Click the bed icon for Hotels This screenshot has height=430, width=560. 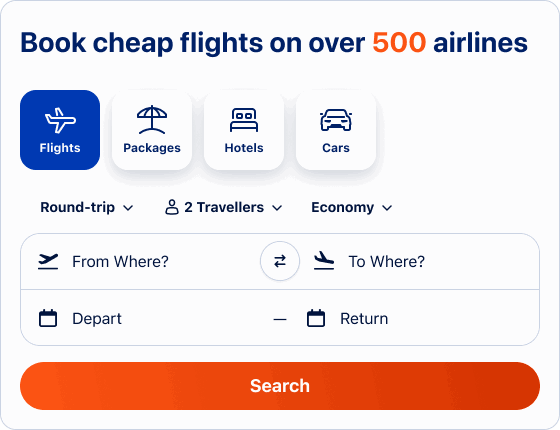244,120
